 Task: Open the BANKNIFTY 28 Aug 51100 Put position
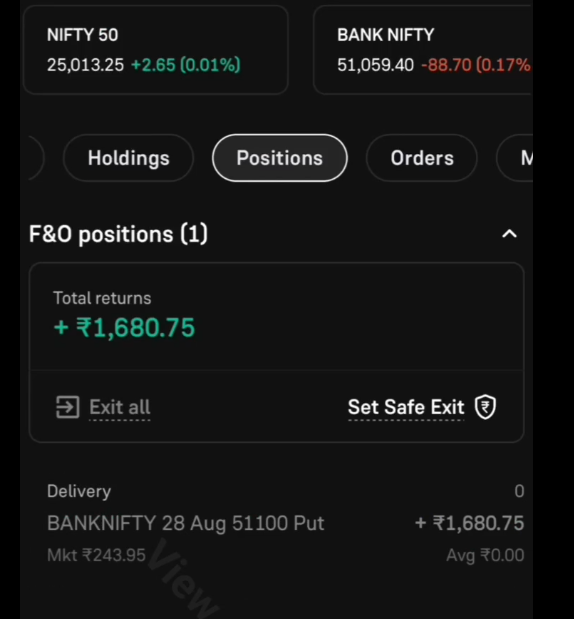pyautogui.click(x=285, y=523)
